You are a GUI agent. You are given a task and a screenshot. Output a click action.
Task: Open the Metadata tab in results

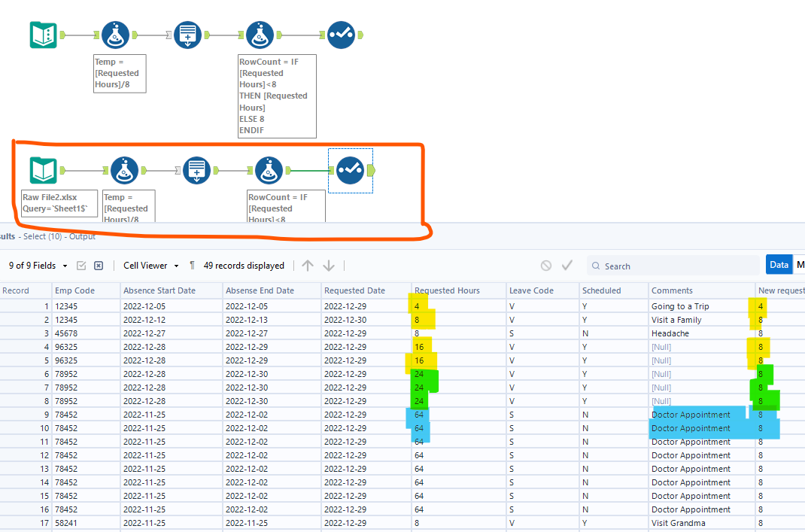point(799,265)
